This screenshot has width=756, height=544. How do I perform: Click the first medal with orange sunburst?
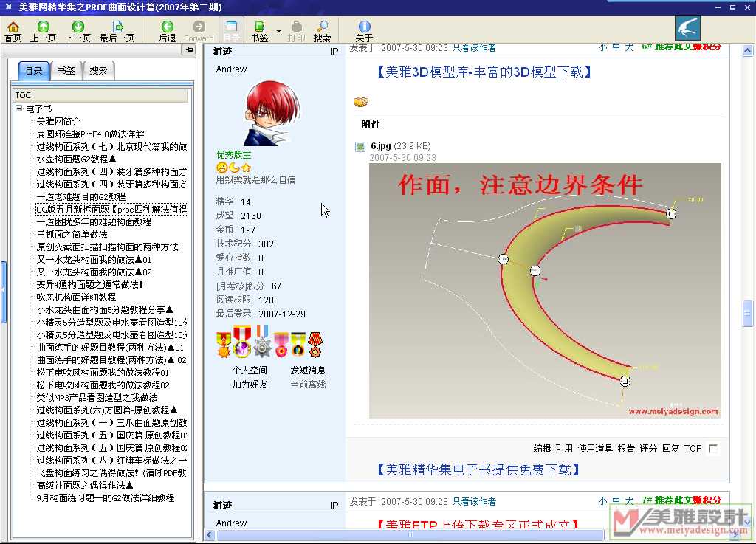click(223, 345)
